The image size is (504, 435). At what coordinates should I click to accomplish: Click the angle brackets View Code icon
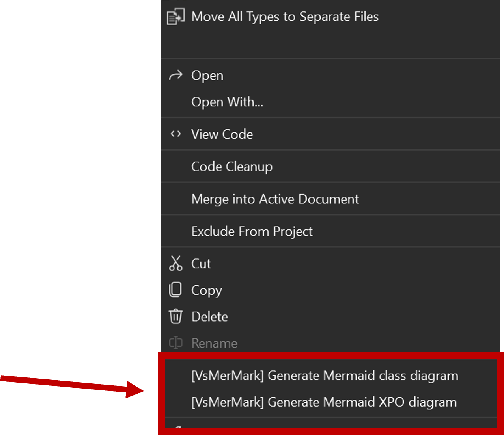[175, 134]
